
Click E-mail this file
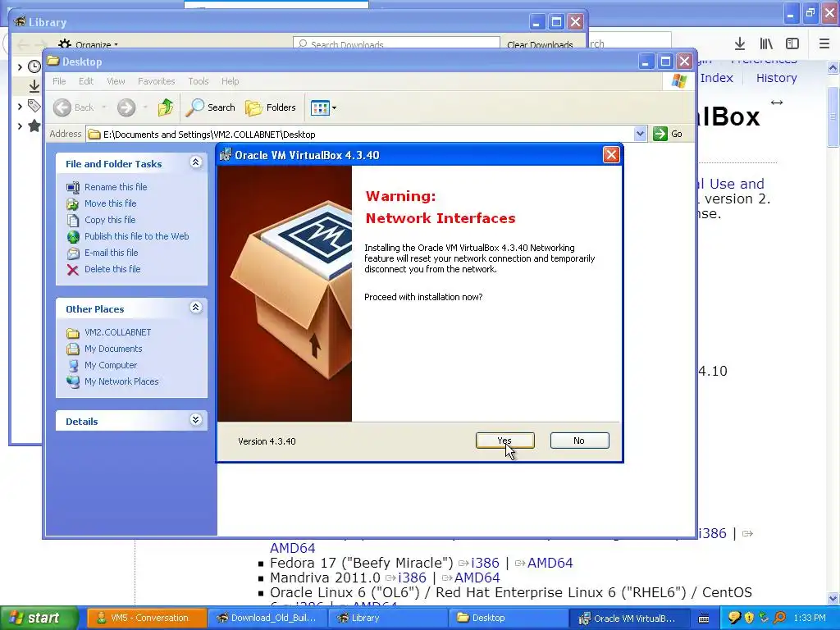[x=112, y=253]
